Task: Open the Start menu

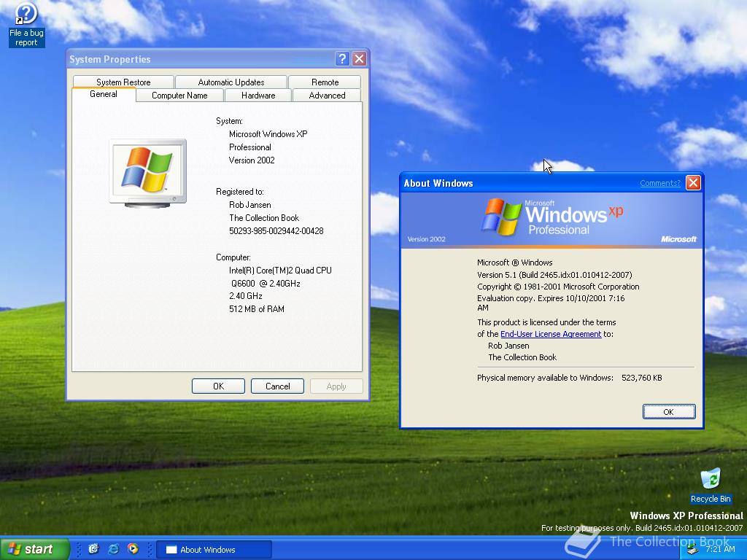Action: tap(35, 549)
